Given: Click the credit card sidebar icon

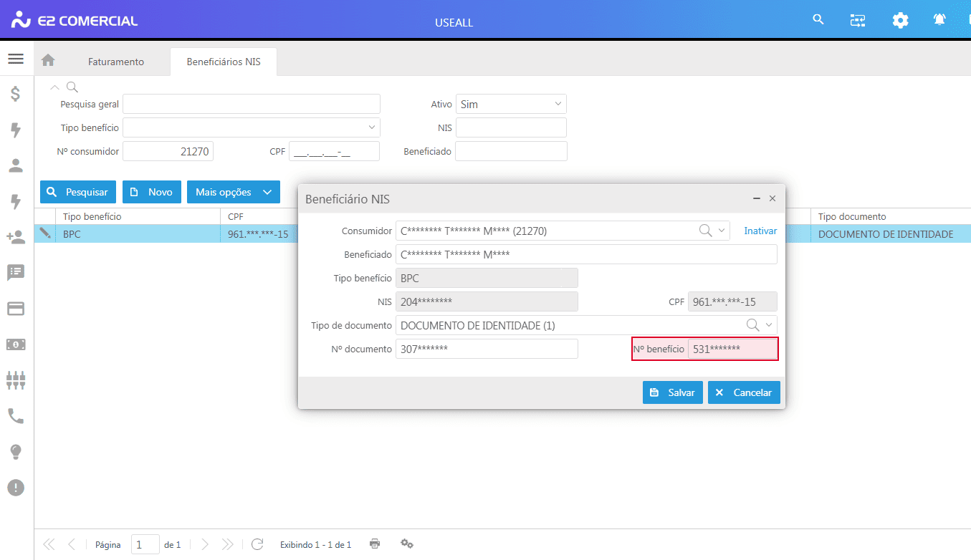Looking at the screenshot, I should click(x=16, y=309).
